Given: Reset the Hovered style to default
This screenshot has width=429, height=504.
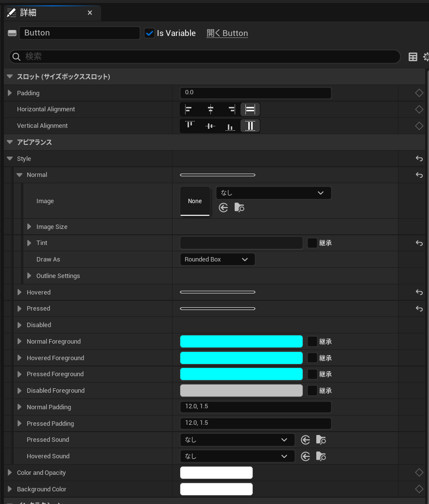Looking at the screenshot, I should pos(419,292).
